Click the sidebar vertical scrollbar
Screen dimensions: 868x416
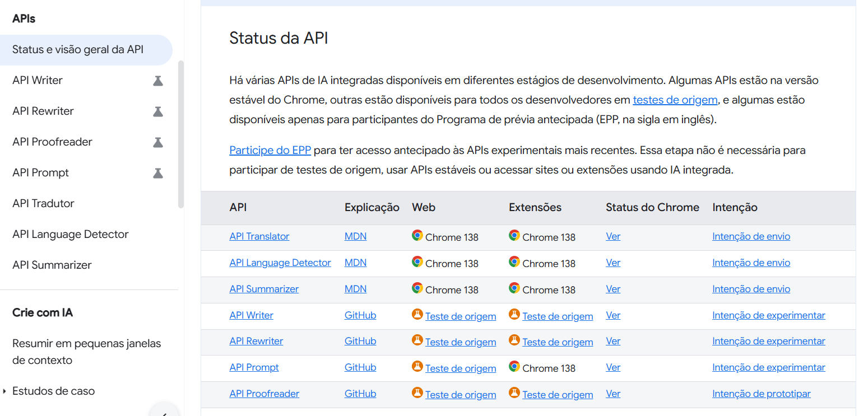[180, 134]
